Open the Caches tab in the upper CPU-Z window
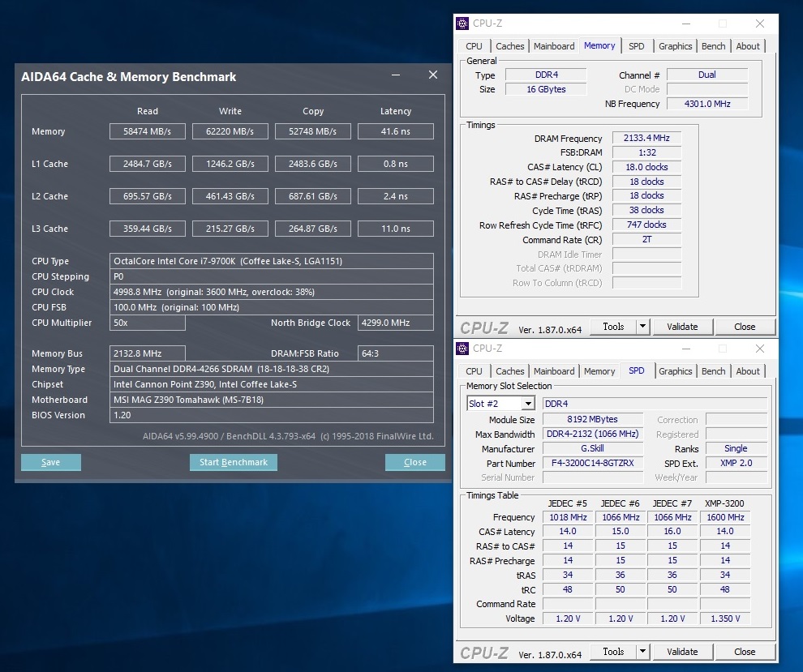This screenshot has height=672, width=803. tap(509, 46)
